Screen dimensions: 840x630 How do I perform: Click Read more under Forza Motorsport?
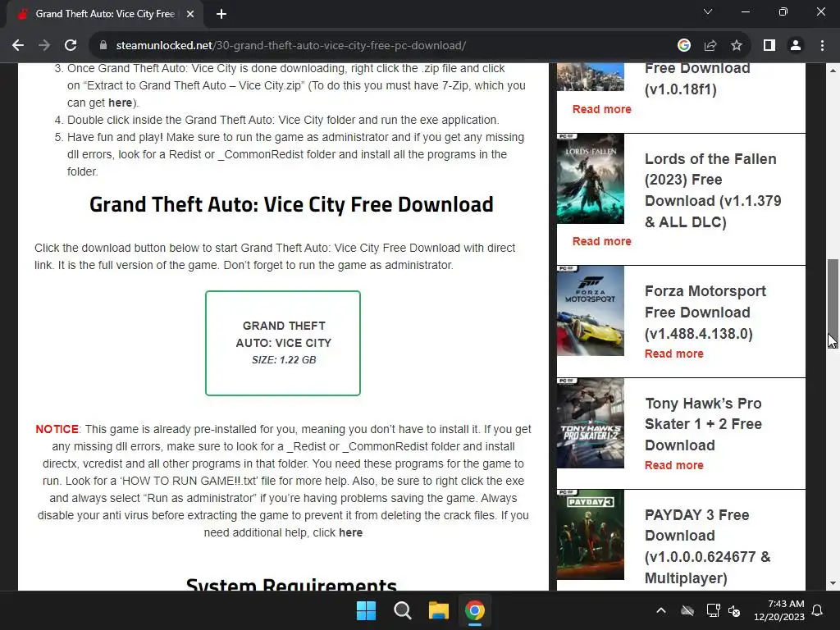(x=674, y=354)
